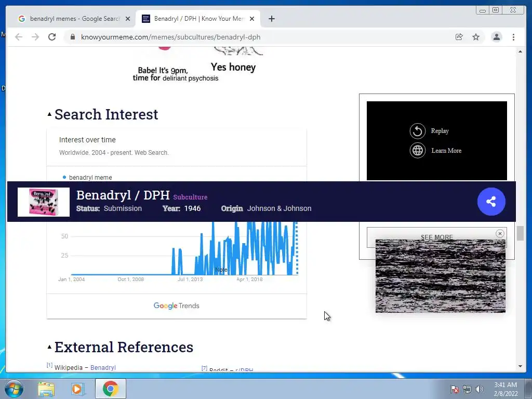Viewport: 532px width, 399px height.
Task: Click the browser forward arrow
Action: (x=35, y=37)
